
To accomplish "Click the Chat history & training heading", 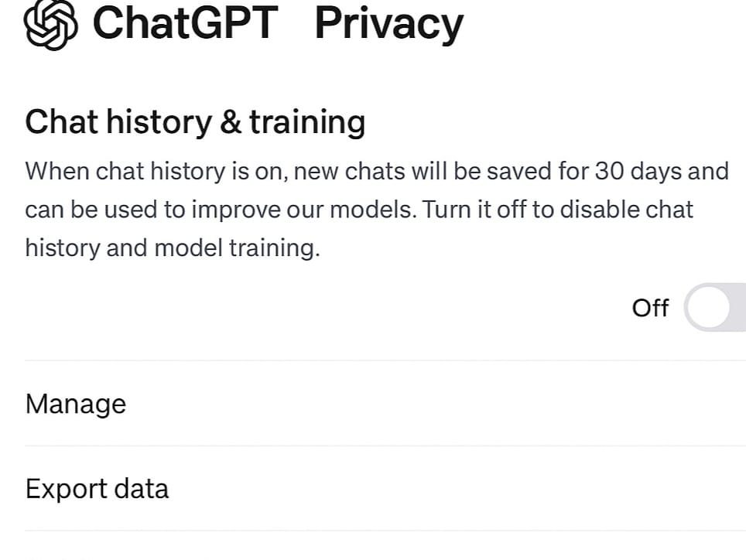I will (195, 123).
